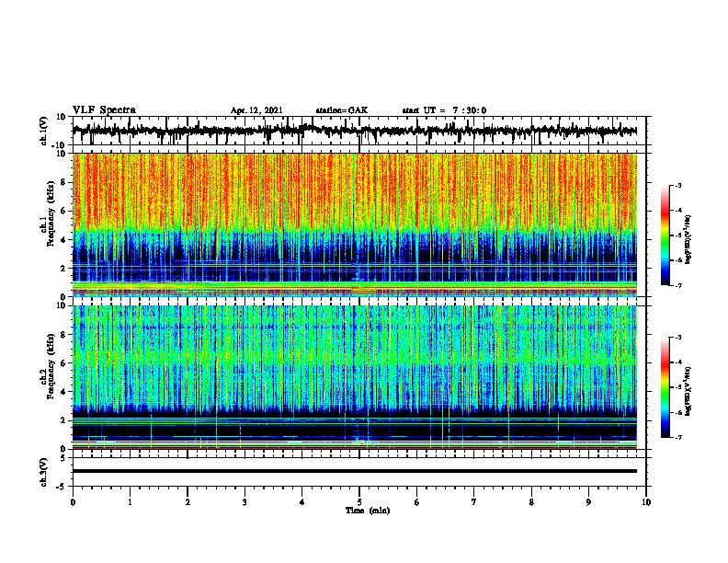Select the date text "Apr. 12, 2021"
This screenshot has height=563, width=728.
click(256, 110)
